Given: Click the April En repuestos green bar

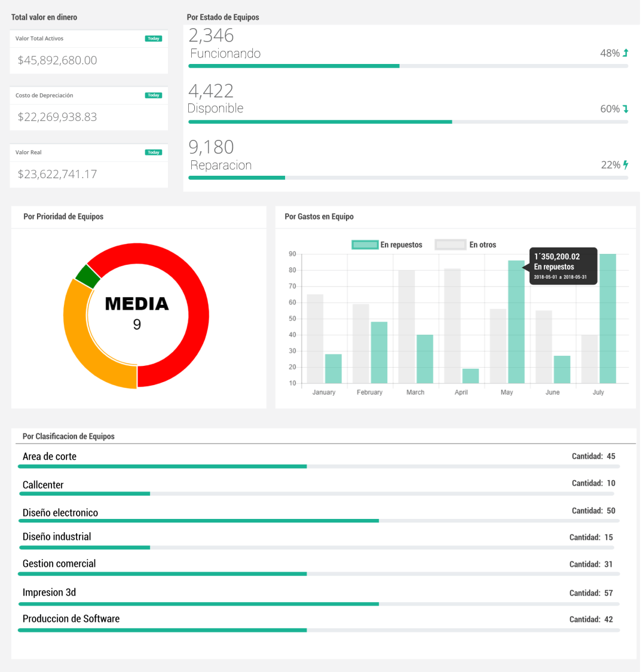Looking at the screenshot, I should point(470,375).
